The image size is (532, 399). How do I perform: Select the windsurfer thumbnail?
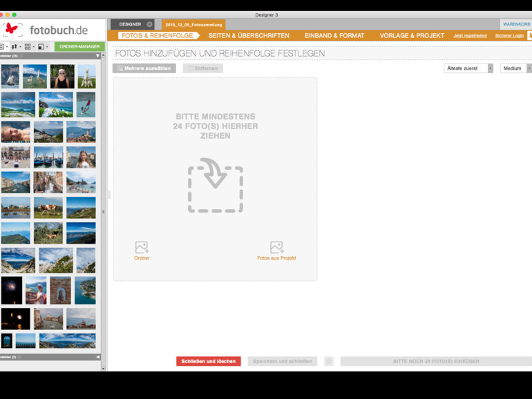click(86, 105)
